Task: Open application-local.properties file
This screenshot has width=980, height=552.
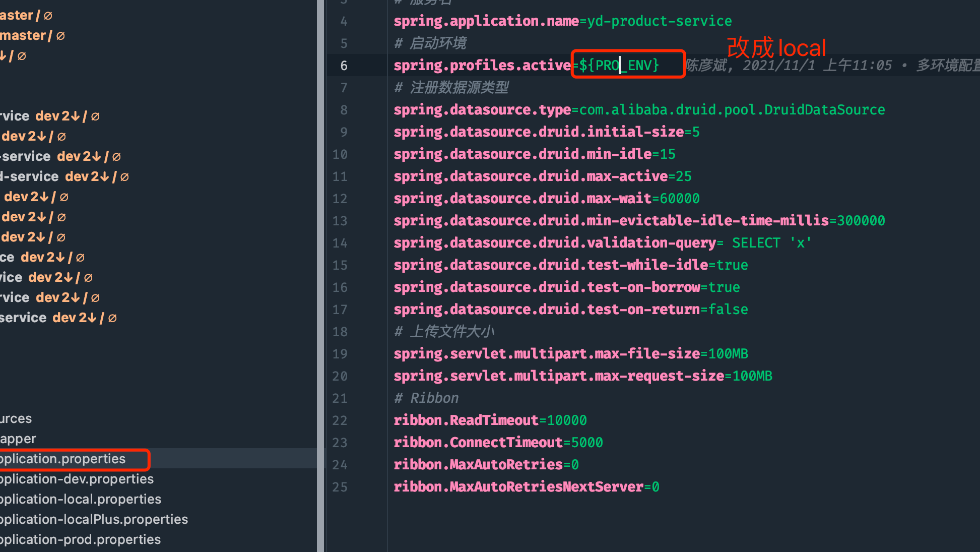Action: pos(81,500)
